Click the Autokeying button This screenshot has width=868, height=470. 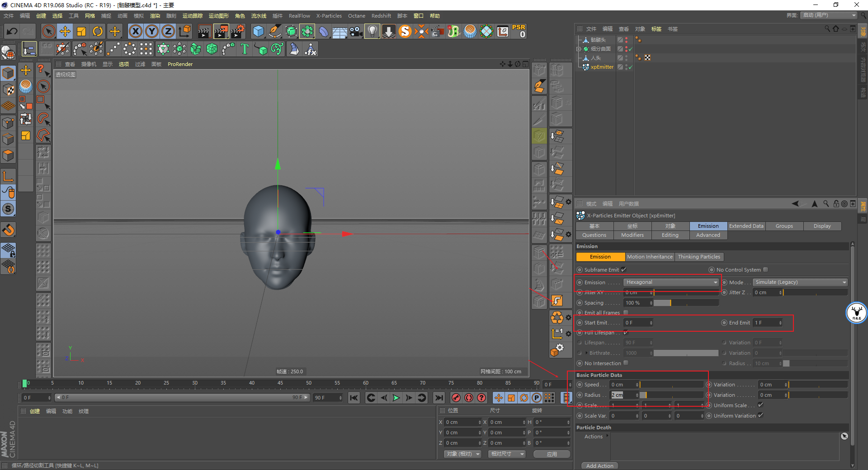coord(469,398)
